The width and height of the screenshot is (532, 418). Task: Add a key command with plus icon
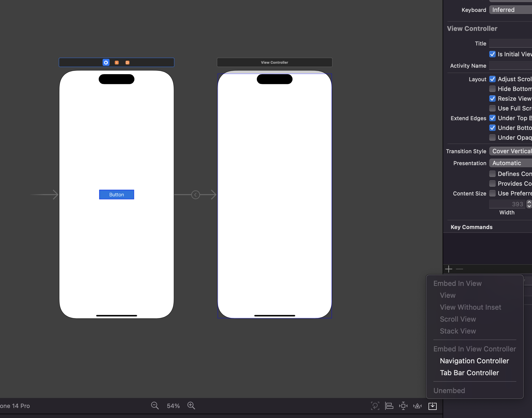pos(449,269)
